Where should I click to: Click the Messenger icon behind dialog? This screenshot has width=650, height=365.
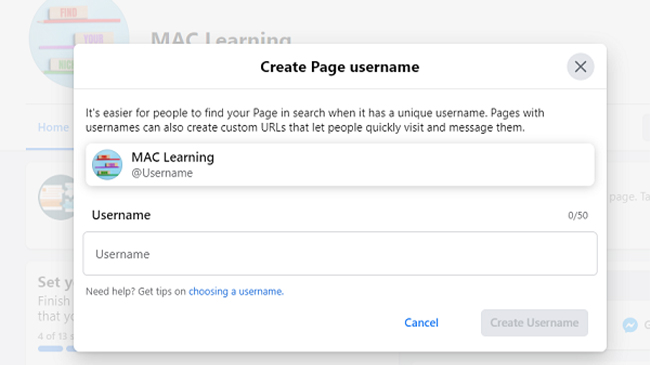click(x=630, y=325)
